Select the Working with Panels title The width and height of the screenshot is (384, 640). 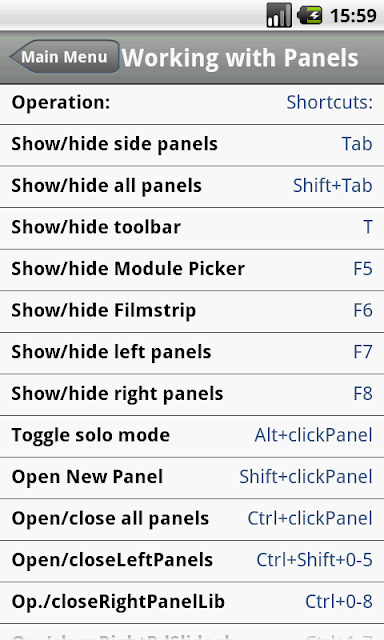[240, 58]
